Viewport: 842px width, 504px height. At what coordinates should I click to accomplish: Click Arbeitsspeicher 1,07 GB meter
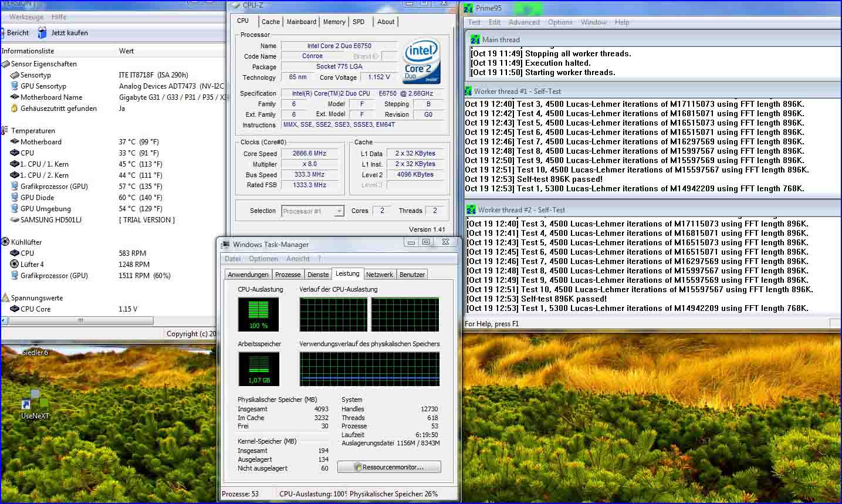(x=258, y=369)
